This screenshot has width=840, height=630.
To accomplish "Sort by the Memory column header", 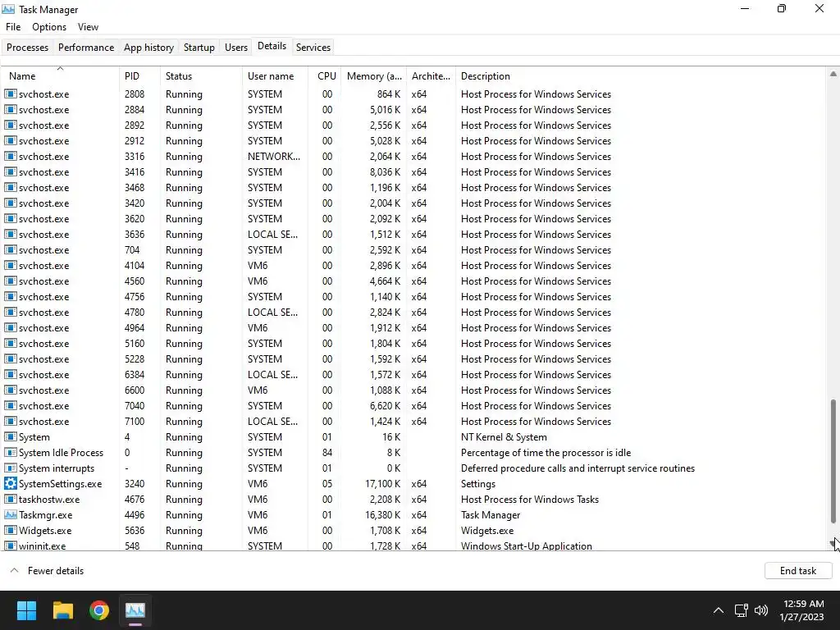I will pyautogui.click(x=374, y=76).
